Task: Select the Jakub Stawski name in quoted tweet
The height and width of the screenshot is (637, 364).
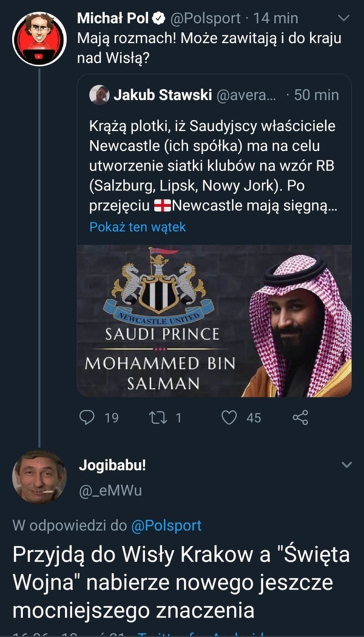Action: coord(163,95)
